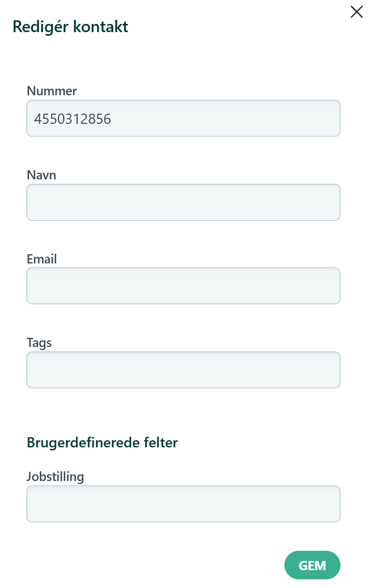Viewport: 369px width, 588px height.
Task: Click the Jobstilling label text
Action: 56,476
